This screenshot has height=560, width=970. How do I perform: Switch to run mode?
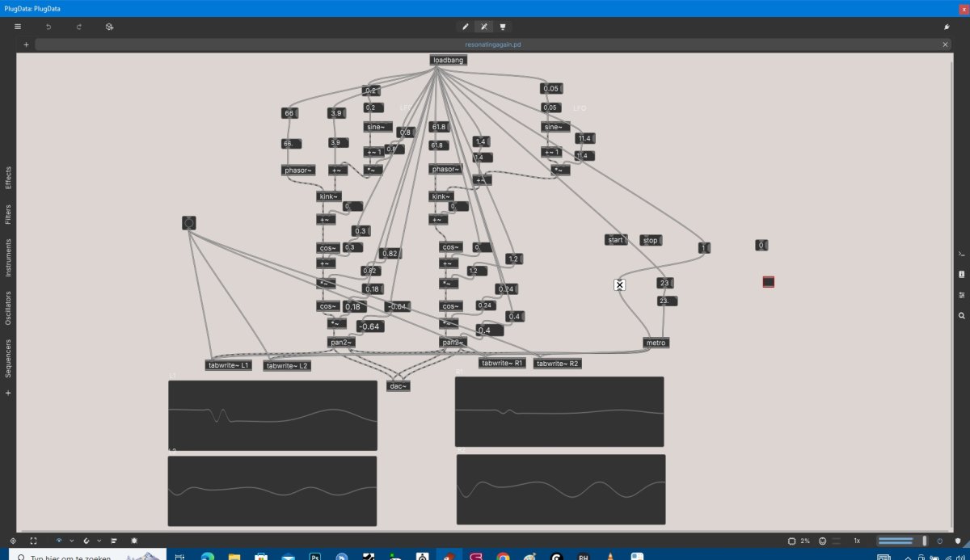[x=484, y=27]
